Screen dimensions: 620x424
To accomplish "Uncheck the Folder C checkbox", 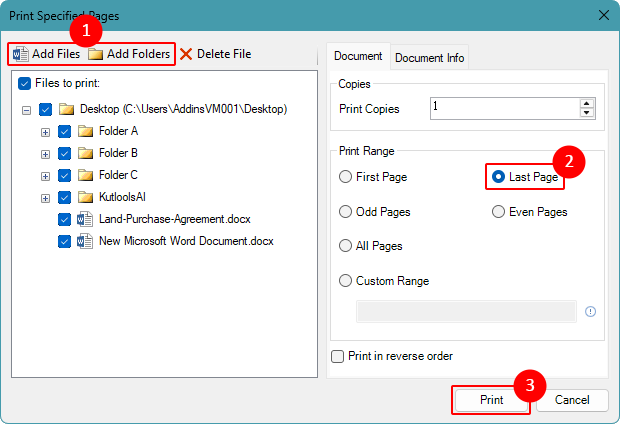I will [64, 175].
